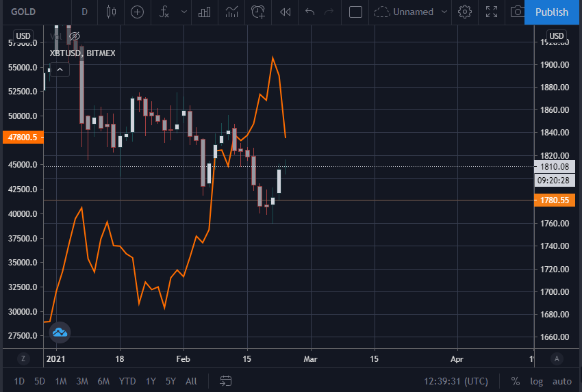Screen dimensions: 582x392
Task: Toggle percent scale % button
Action: [515, 381]
